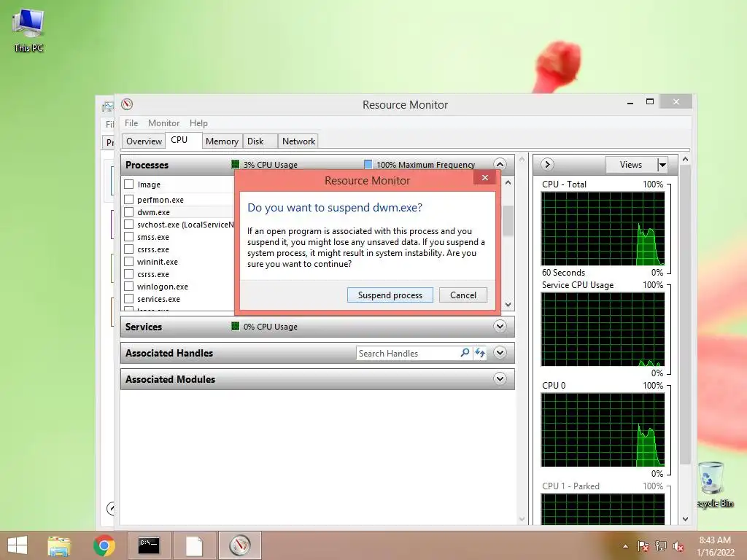Collapse the graph pane arrow button
747x560 pixels.
tap(547, 165)
